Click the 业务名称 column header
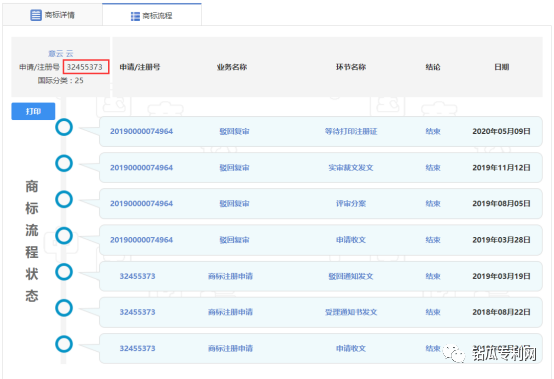Screen dimensions: 554x379 (232, 67)
